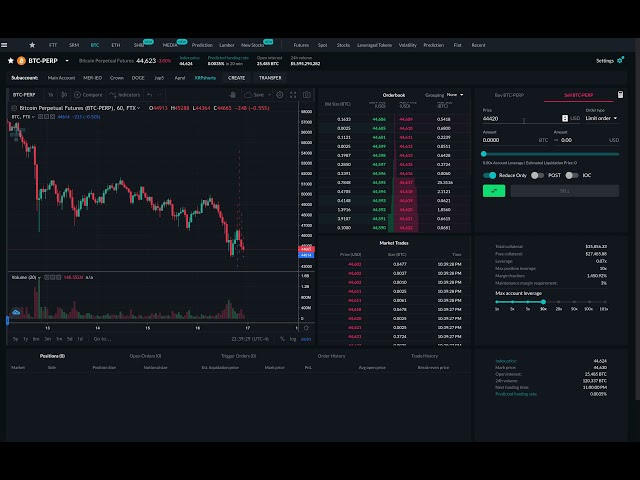Select the DOGE subaccount
Image resolution: width=640 pixels, height=480 pixels.
[x=138, y=78]
